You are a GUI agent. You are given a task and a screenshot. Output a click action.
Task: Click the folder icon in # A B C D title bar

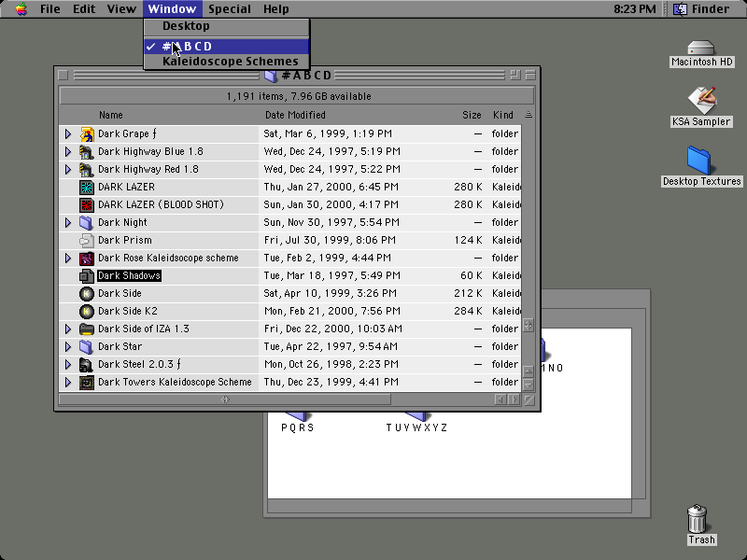271,76
